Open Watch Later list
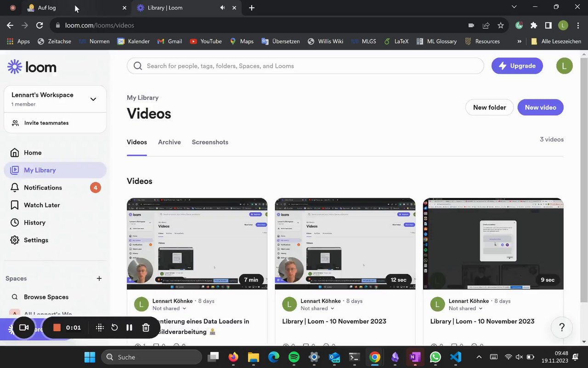Image resolution: width=588 pixels, height=368 pixels. (55, 205)
